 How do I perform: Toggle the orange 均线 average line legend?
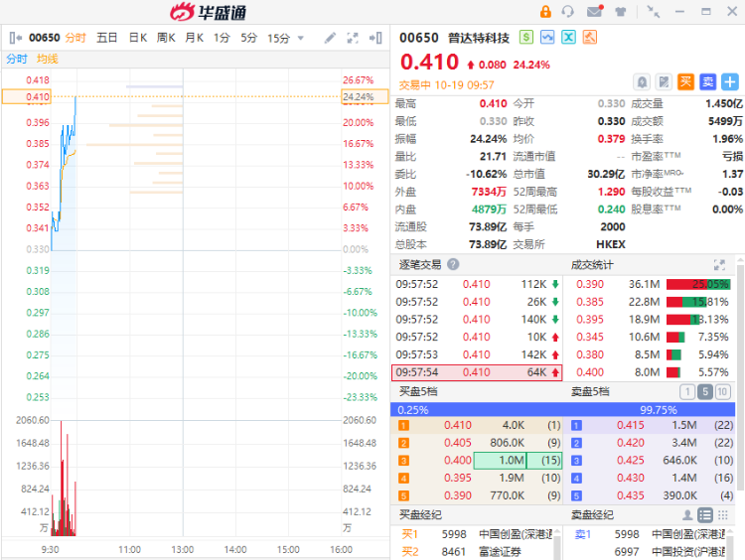click(48, 59)
